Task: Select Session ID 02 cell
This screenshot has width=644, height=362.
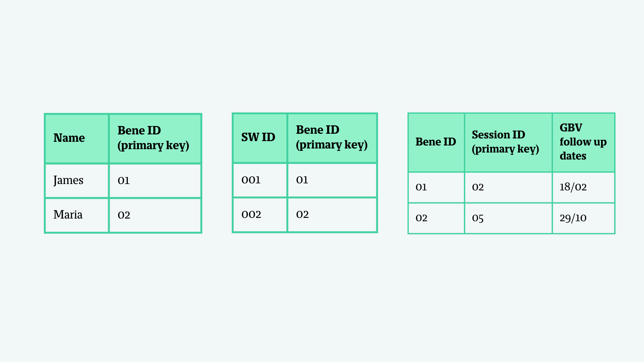Action: pos(508,187)
